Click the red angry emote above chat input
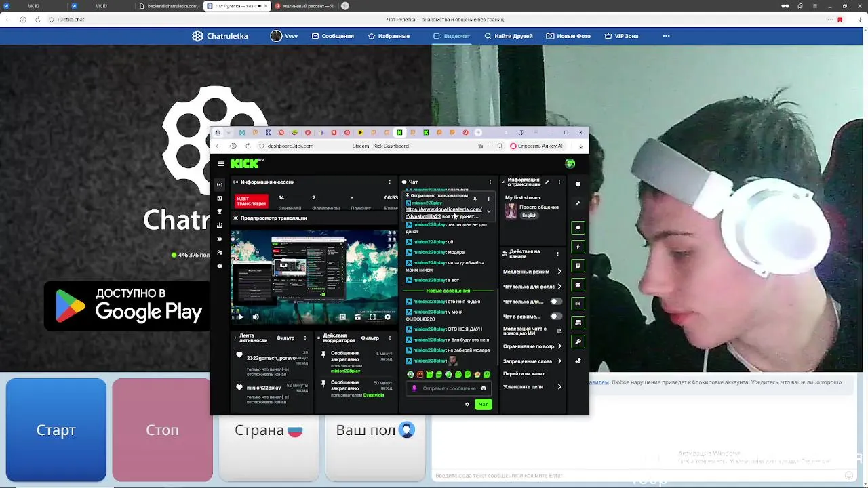Screen dimensions: 868x488 (x=420, y=374)
